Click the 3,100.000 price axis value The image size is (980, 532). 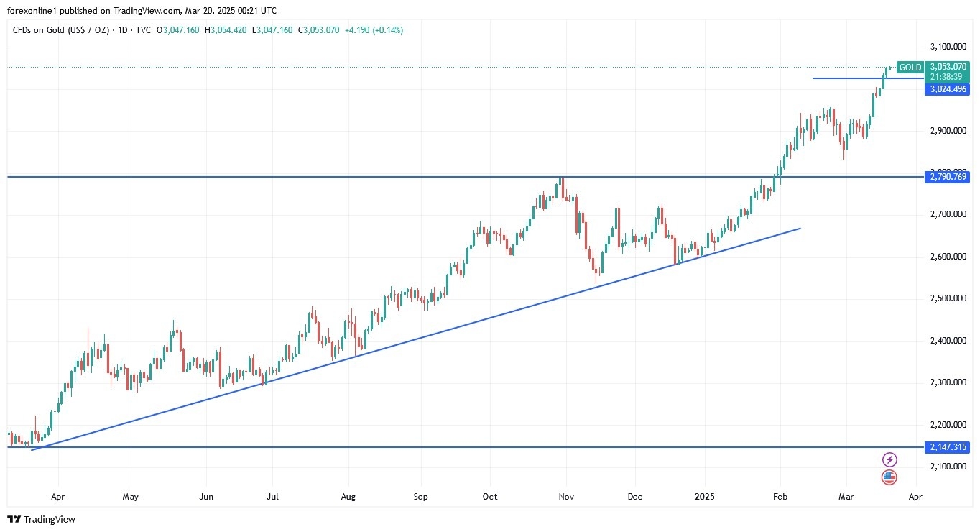point(947,47)
